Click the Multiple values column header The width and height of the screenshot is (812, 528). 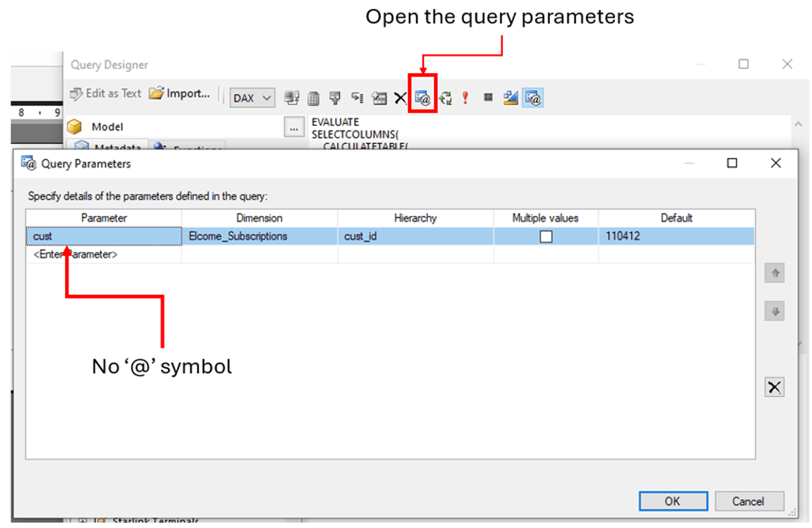545,218
